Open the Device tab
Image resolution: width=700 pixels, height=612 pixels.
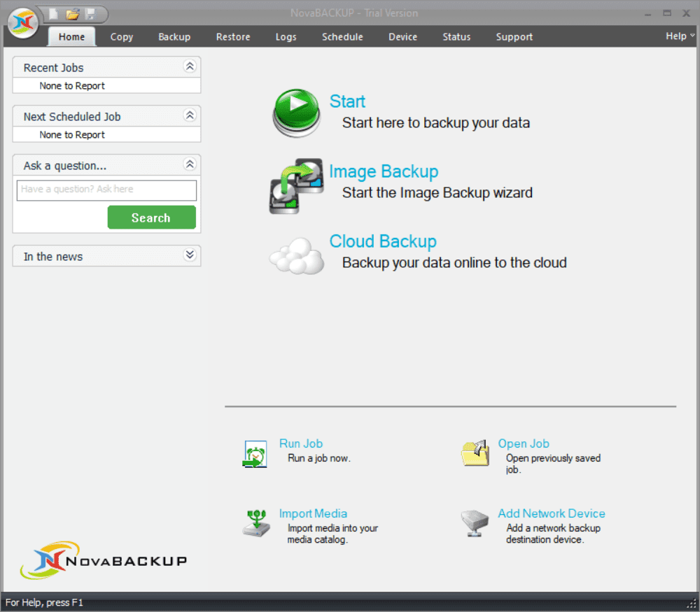tap(402, 36)
